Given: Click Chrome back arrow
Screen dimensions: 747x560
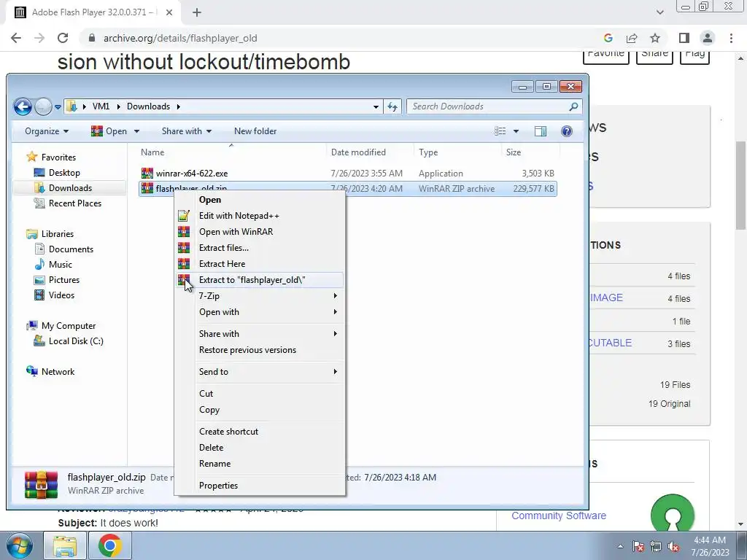Looking at the screenshot, I should pyautogui.click(x=16, y=38).
